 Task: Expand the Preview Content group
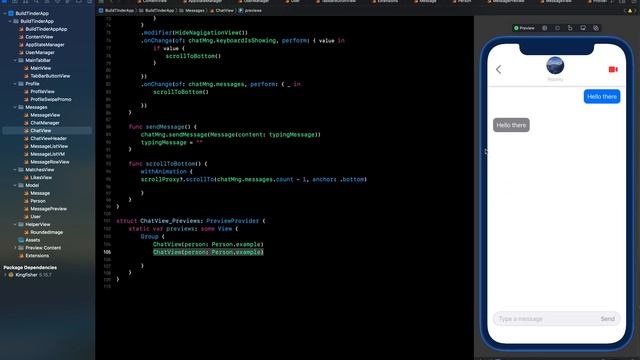(15, 248)
